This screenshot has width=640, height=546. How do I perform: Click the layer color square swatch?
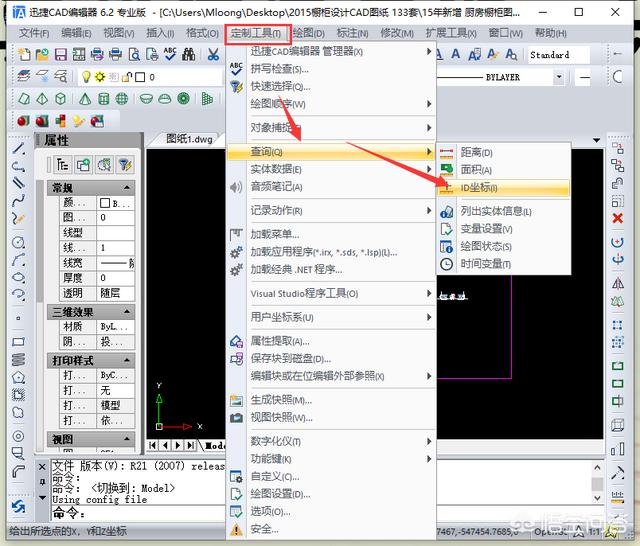[x=140, y=77]
